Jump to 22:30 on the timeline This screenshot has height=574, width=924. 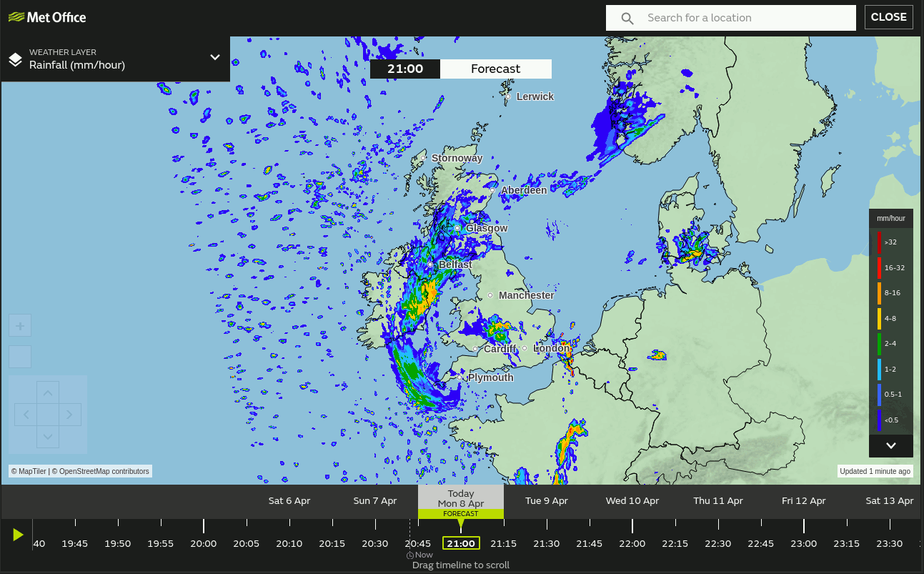[718, 543]
